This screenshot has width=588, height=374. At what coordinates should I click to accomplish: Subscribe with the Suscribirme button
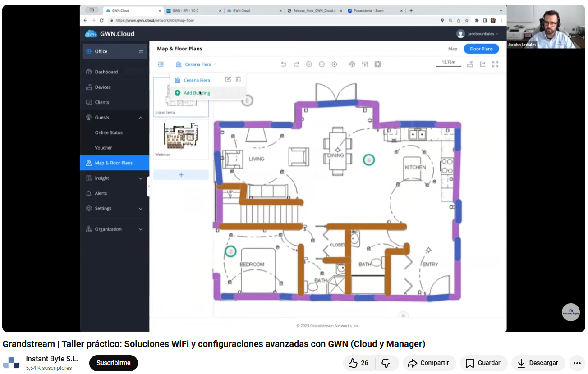(x=113, y=363)
